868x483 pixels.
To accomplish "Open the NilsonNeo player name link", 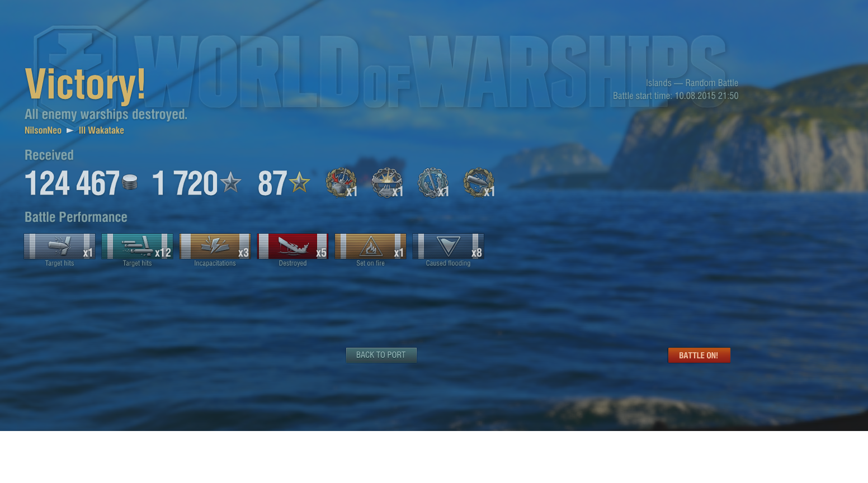I will click(x=43, y=130).
